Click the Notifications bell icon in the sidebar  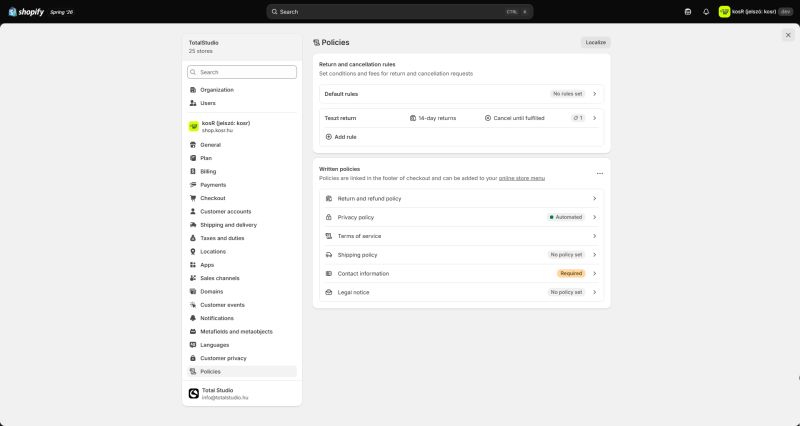pos(193,318)
